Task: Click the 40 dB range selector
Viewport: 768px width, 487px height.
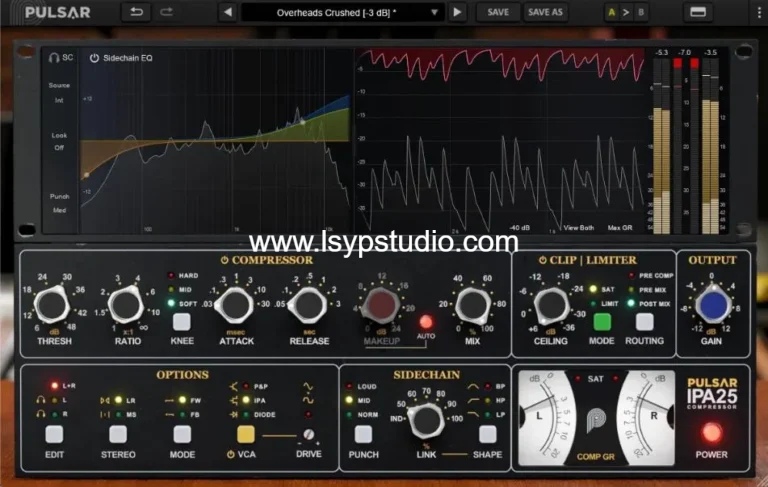Action: 519,228
